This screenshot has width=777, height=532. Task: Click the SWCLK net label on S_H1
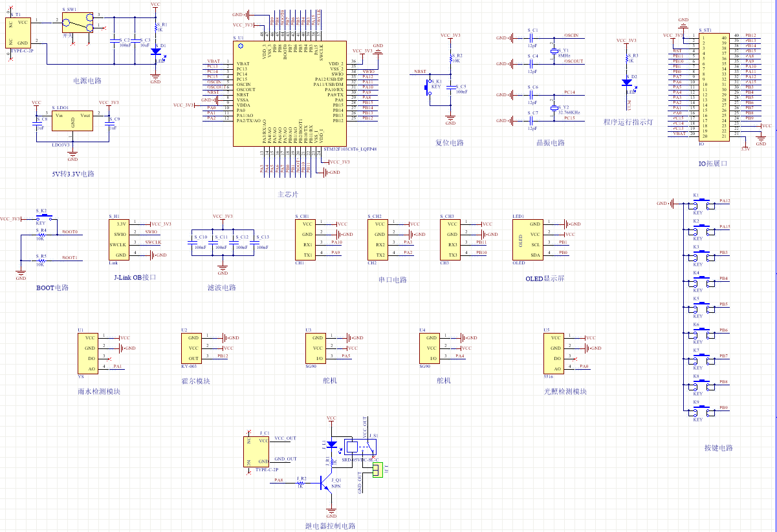pos(153,242)
